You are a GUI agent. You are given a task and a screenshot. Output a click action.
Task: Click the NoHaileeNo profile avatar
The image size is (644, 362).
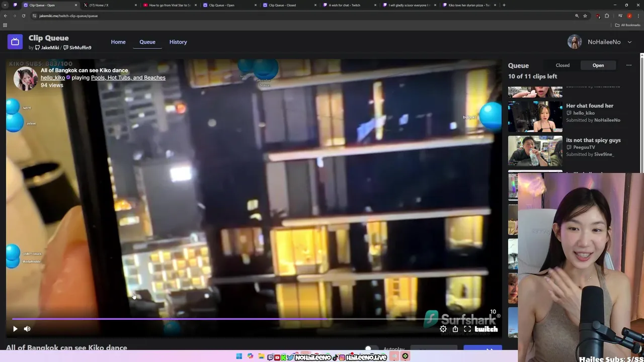575,42
